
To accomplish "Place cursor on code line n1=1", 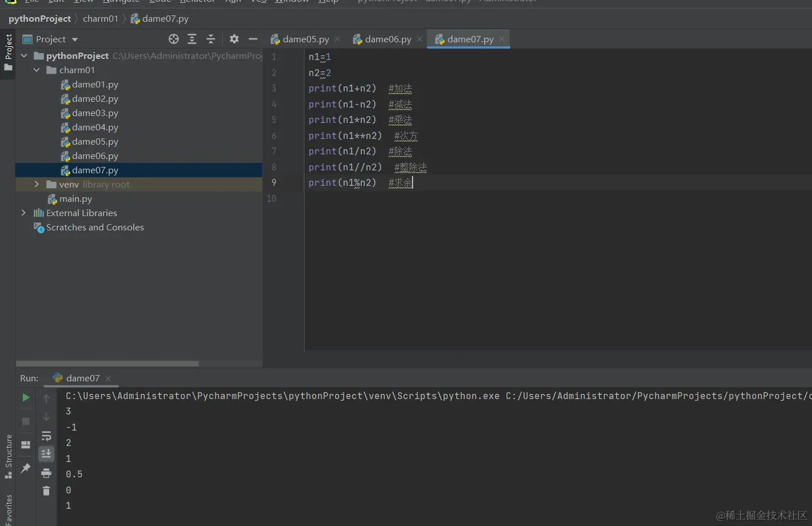I will 319,57.
